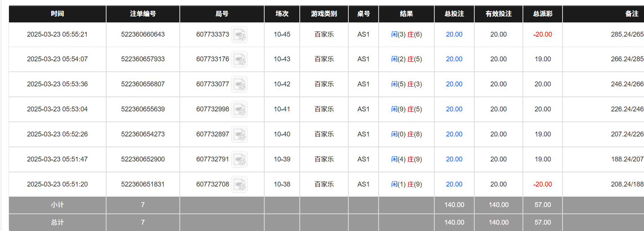Click the 小计 subtotal row
This screenshot has height=231, width=644.
tap(57, 205)
